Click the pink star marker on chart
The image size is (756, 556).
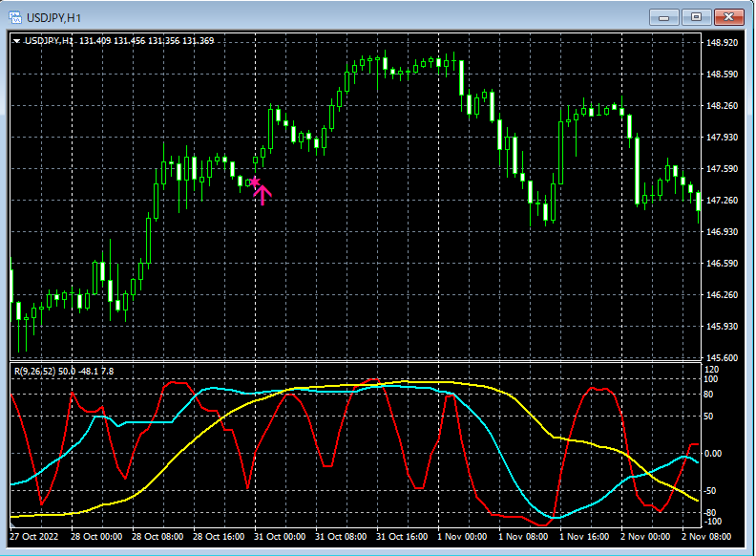tap(254, 181)
